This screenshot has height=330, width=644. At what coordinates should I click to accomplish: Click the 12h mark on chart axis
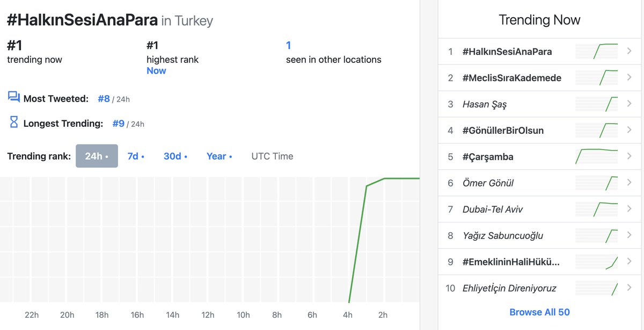(x=207, y=315)
